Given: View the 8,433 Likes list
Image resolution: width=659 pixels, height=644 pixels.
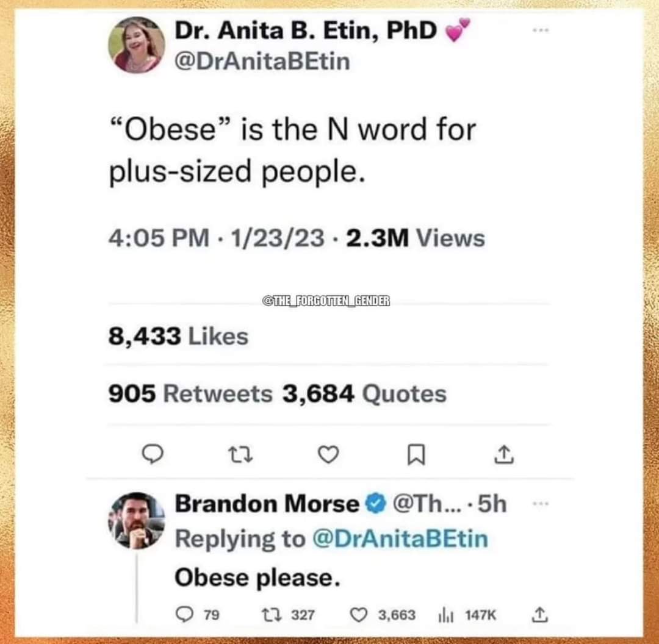Looking at the screenshot, I should [178, 335].
